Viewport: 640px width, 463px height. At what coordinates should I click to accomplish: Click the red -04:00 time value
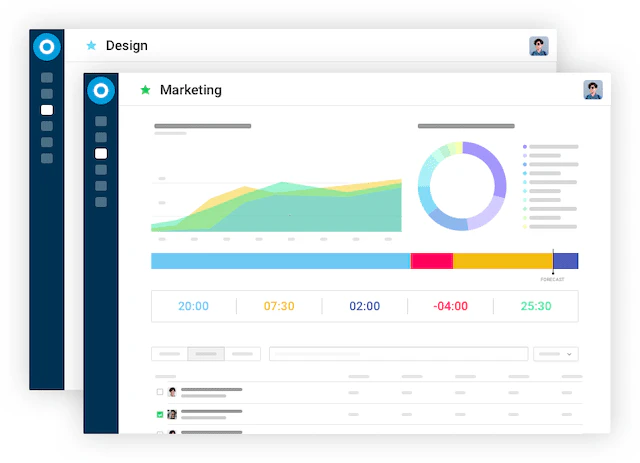(x=450, y=306)
